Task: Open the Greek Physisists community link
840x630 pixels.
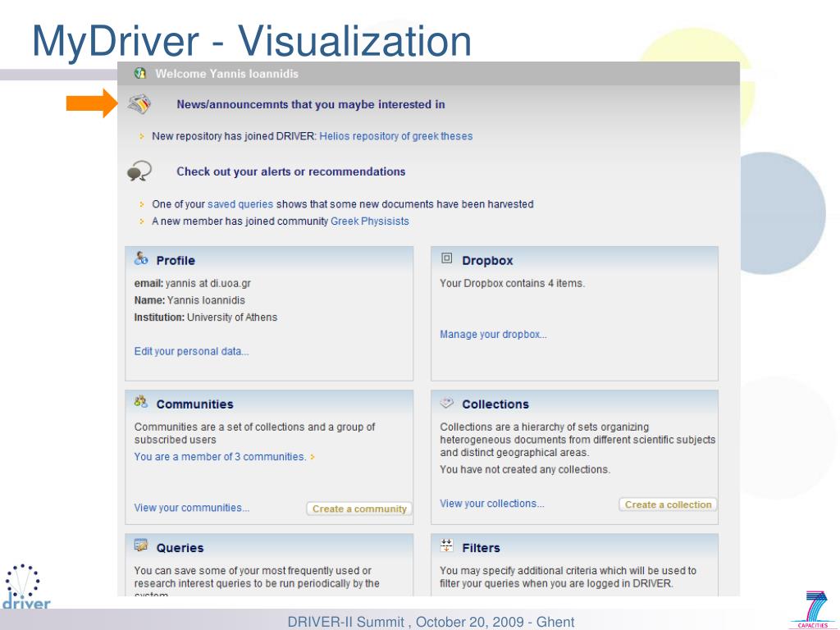Action: coord(370,221)
